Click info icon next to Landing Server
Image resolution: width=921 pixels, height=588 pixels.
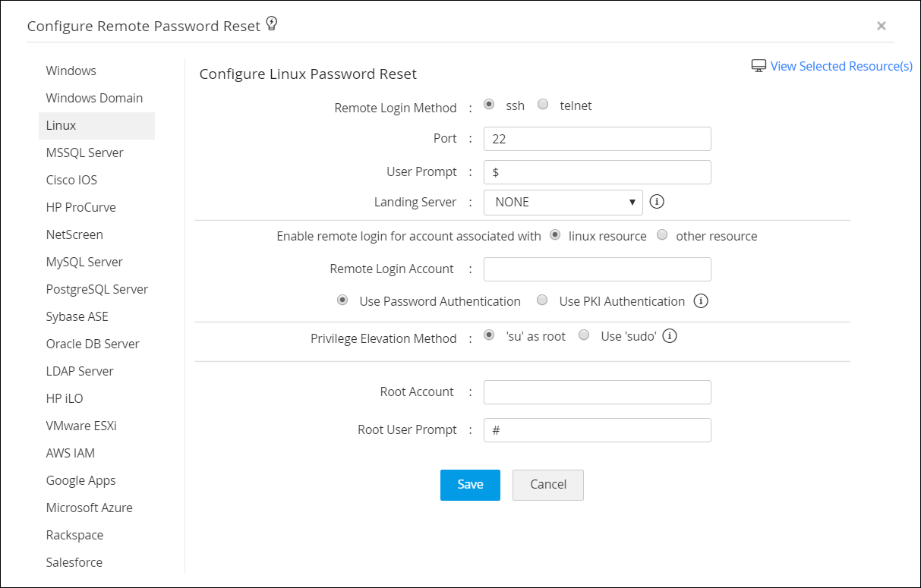click(658, 202)
